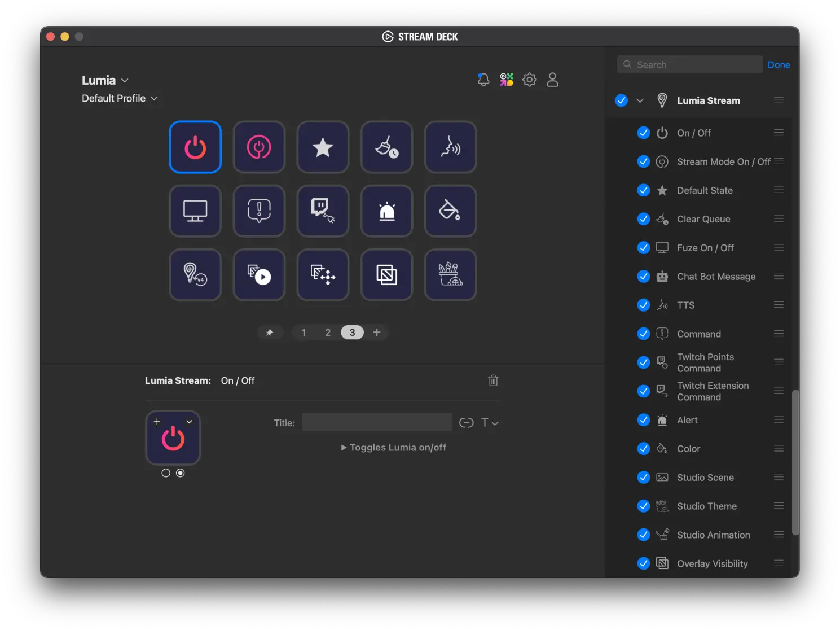The height and width of the screenshot is (630, 840).
Task: Open key image chevron on preview
Action: click(x=189, y=422)
